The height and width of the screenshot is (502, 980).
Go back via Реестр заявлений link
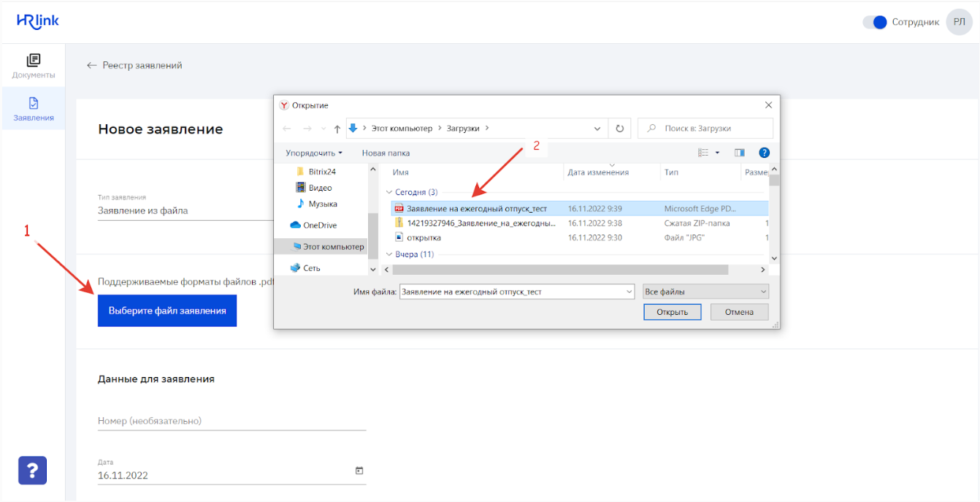(134, 66)
